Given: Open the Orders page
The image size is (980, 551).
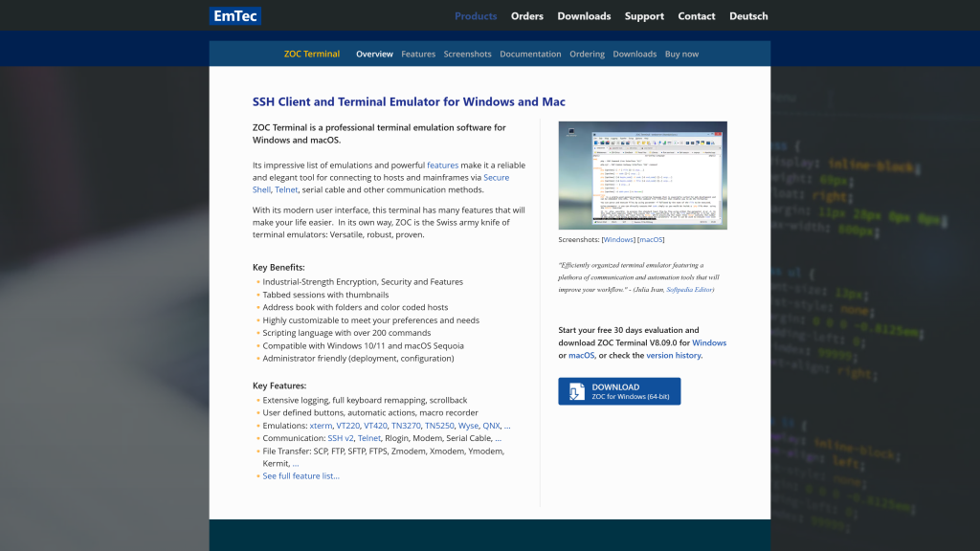Looking at the screenshot, I should point(527,16).
